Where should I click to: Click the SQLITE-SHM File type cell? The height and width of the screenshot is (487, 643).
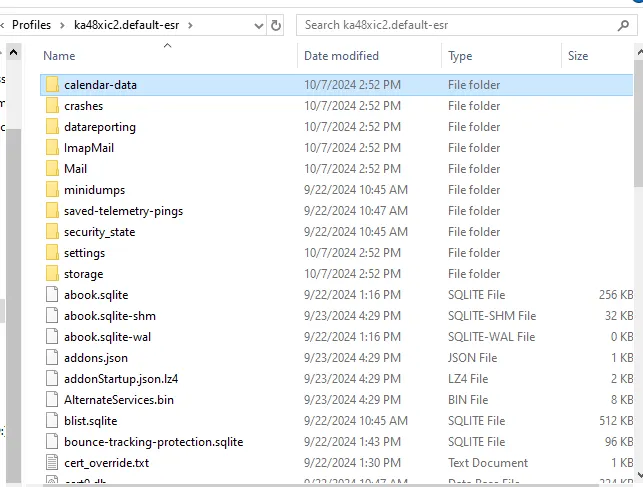pos(492,316)
